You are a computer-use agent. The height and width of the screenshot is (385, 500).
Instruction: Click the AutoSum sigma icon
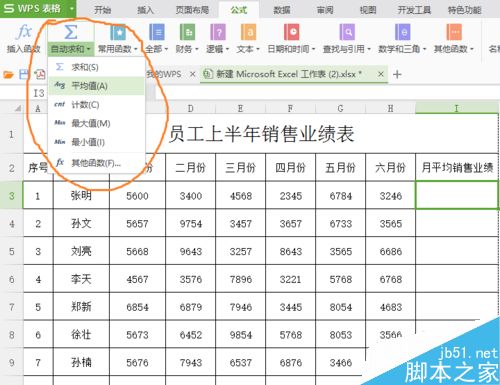pyautogui.click(x=71, y=32)
